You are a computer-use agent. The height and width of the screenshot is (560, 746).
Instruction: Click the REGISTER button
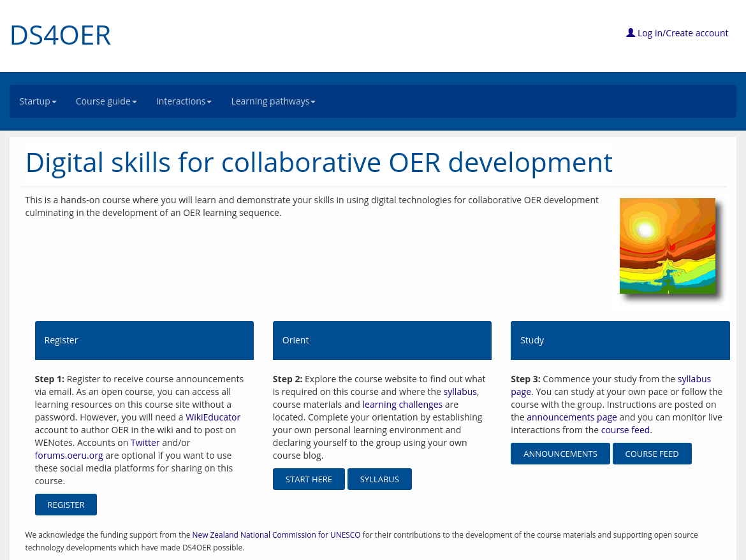66,505
